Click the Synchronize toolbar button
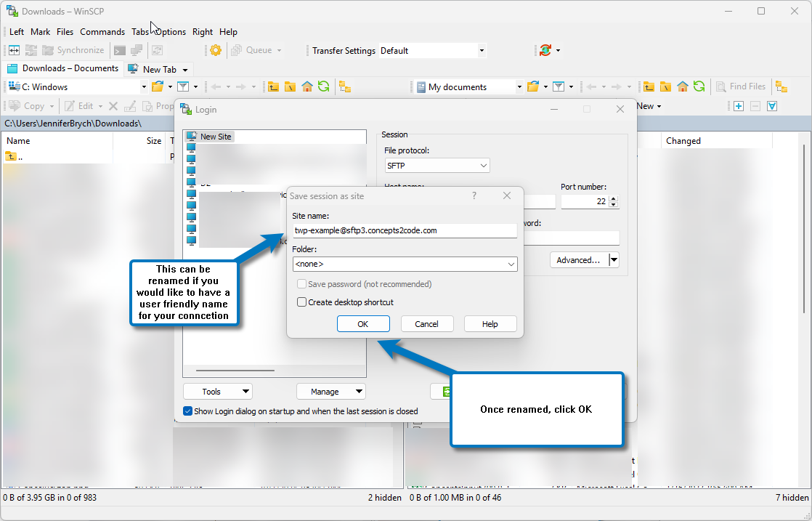The image size is (812, 521). (73, 50)
